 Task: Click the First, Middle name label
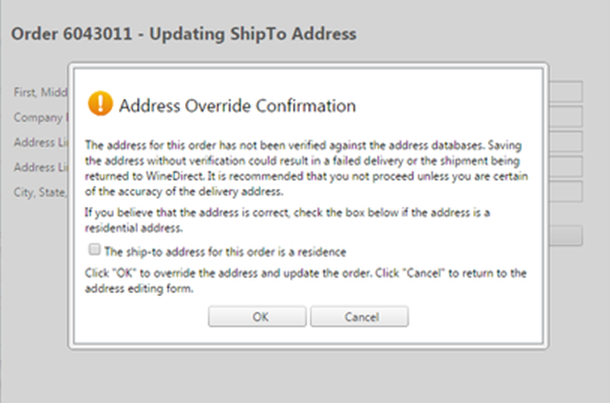(x=40, y=92)
